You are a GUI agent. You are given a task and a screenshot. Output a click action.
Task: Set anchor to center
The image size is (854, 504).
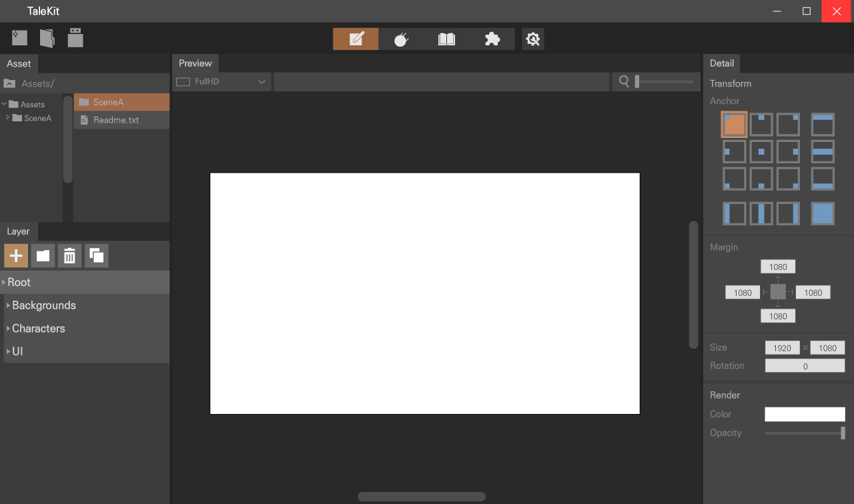(761, 151)
